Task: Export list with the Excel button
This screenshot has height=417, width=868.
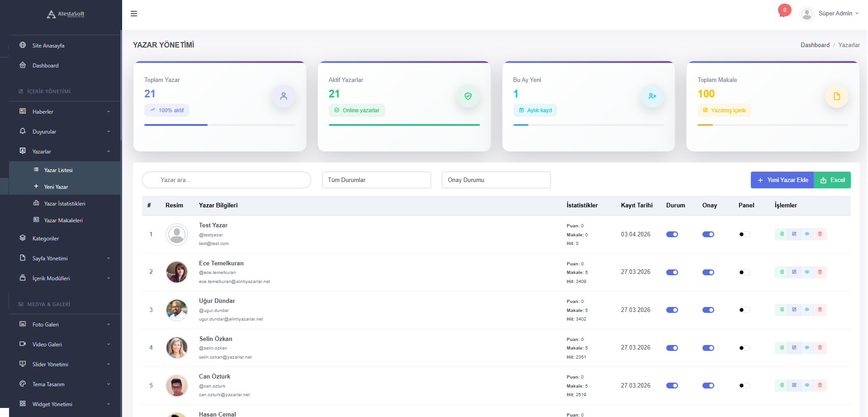Action: pos(832,180)
